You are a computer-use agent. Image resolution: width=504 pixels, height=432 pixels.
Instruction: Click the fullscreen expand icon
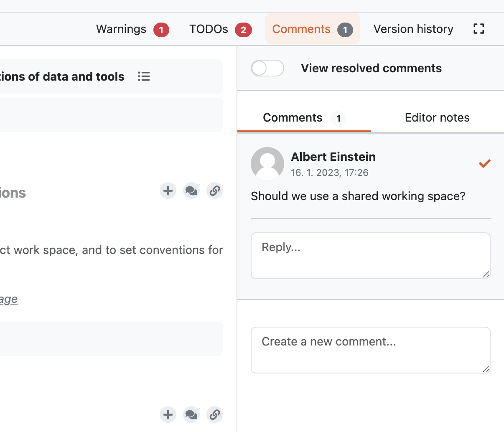[x=479, y=29]
